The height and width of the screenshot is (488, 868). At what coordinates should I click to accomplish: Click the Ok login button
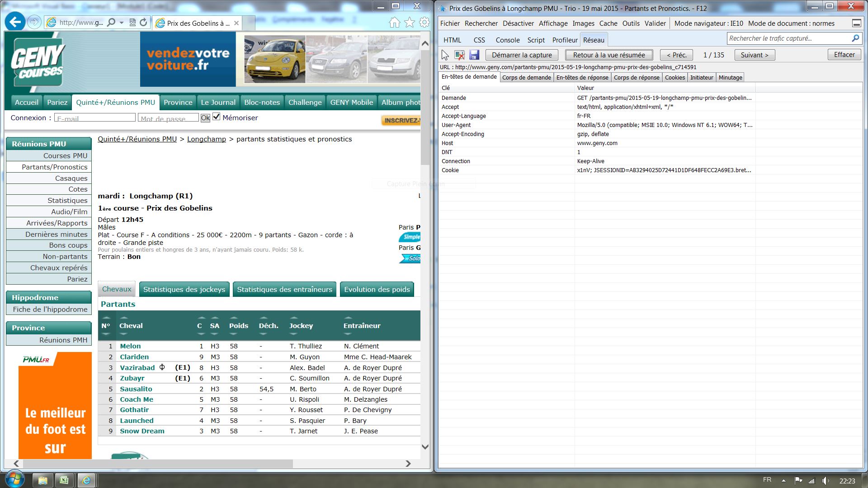(205, 118)
